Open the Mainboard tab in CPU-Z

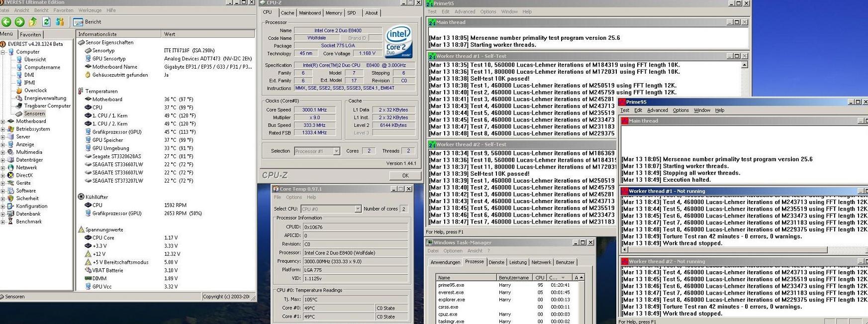(310, 13)
